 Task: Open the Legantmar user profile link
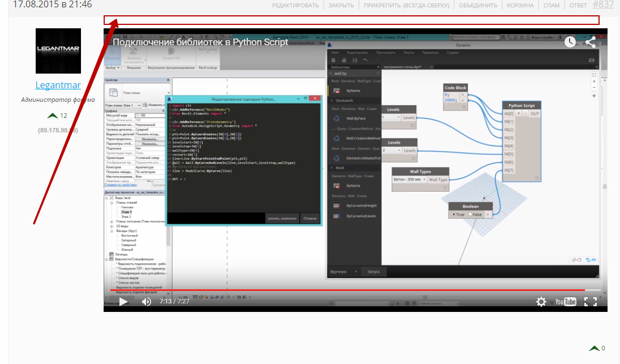point(58,85)
